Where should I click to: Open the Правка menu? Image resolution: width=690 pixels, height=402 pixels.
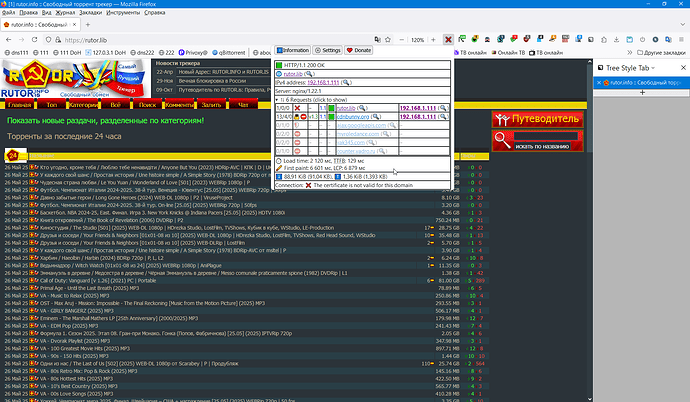[29, 12]
